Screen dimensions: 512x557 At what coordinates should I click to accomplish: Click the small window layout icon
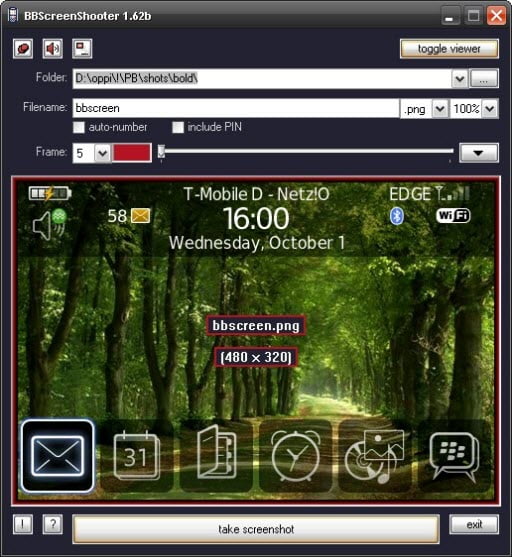click(82, 48)
